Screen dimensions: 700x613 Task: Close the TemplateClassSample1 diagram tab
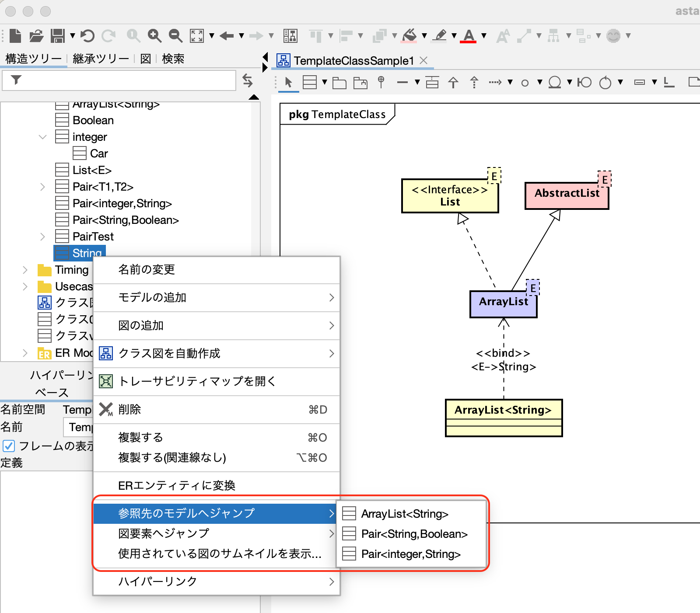pyautogui.click(x=423, y=60)
